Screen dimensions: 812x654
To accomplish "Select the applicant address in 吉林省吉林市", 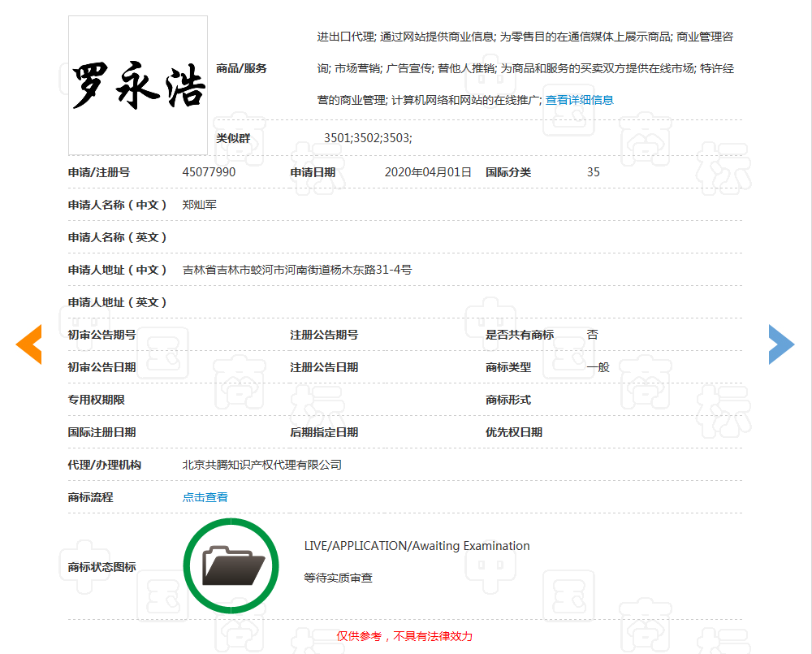I will [x=297, y=270].
